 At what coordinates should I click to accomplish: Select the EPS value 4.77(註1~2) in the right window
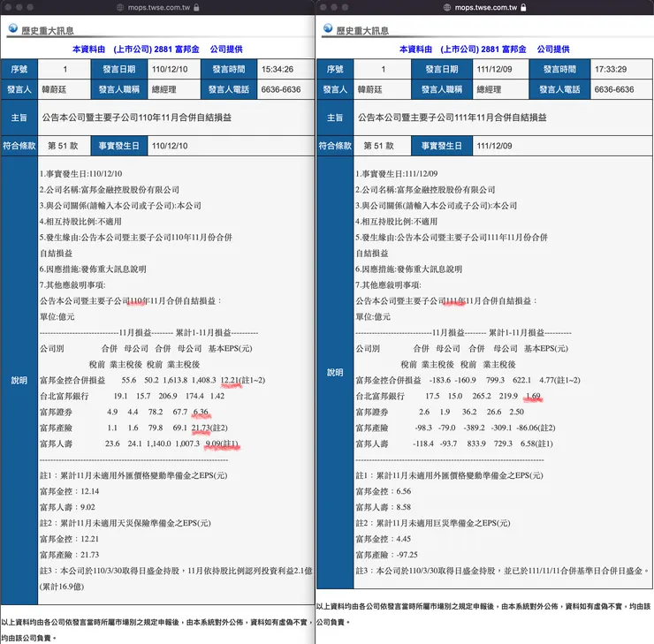[559, 380]
